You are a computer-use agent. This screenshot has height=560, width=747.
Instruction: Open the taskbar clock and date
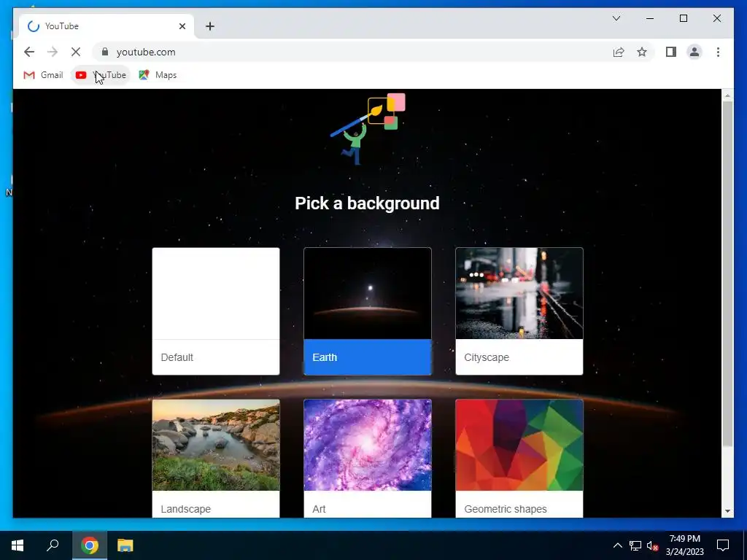coord(684,545)
